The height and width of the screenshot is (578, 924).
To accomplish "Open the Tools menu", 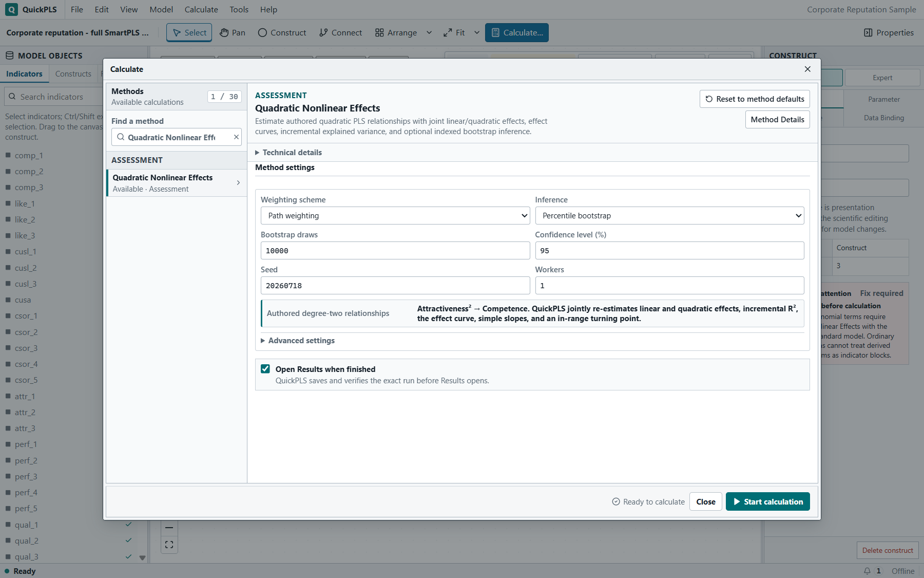I will tap(239, 9).
